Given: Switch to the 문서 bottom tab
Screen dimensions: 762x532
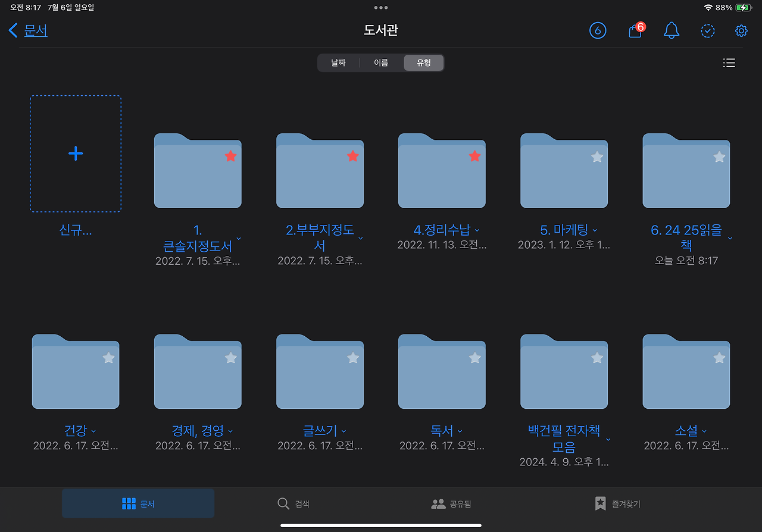Looking at the screenshot, I should (138, 504).
